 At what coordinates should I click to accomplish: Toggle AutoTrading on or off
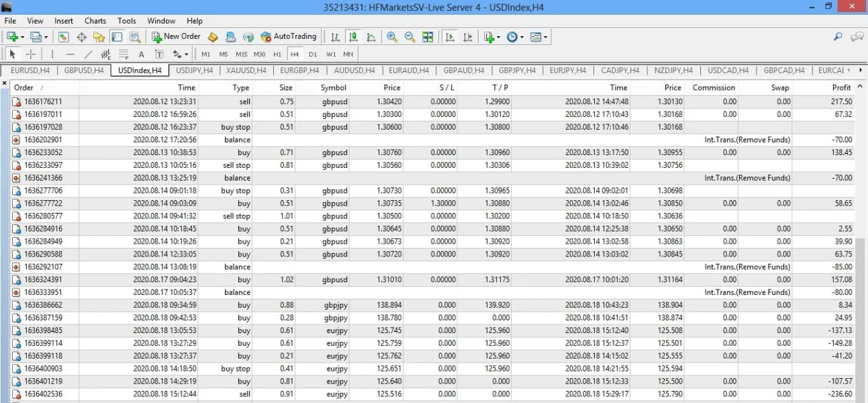pyautogui.click(x=288, y=37)
